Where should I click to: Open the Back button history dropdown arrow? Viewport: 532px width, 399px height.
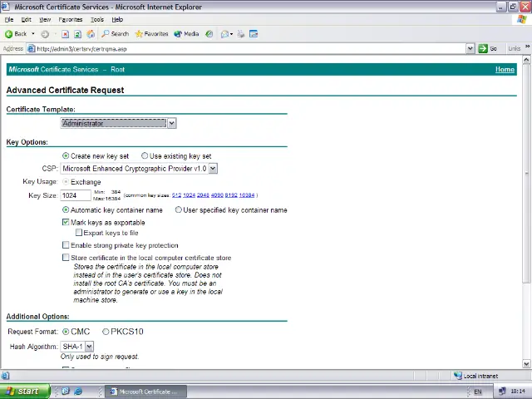tap(33, 34)
